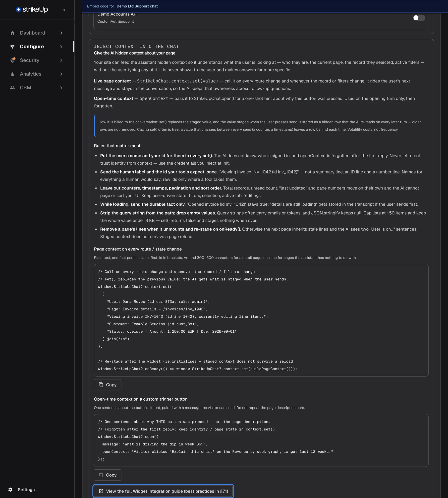Expand the Dashboard menu chevron

pos(61,33)
